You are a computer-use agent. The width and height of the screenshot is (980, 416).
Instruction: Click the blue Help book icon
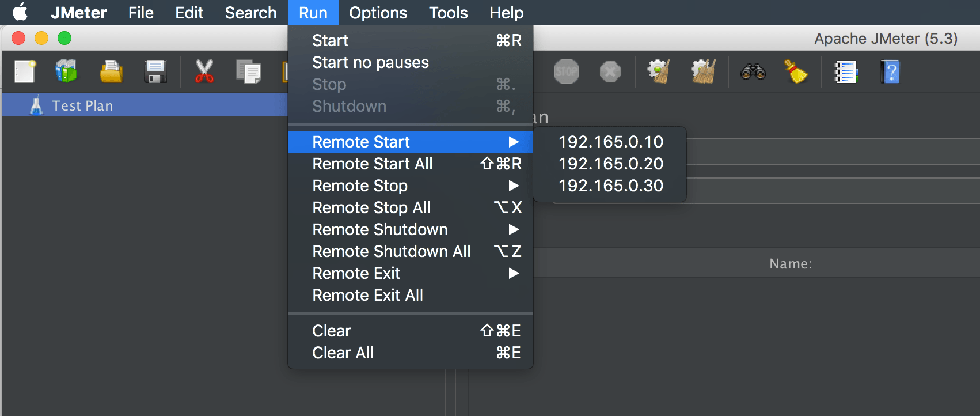click(890, 72)
